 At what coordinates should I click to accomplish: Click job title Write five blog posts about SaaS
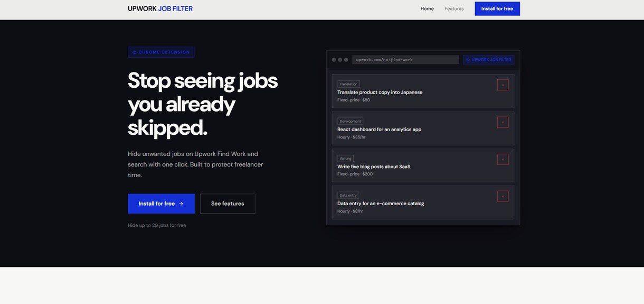374,167
